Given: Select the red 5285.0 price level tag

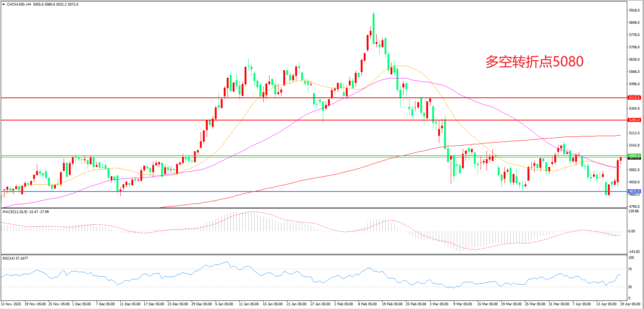Looking at the screenshot, I should pyautogui.click(x=634, y=120).
